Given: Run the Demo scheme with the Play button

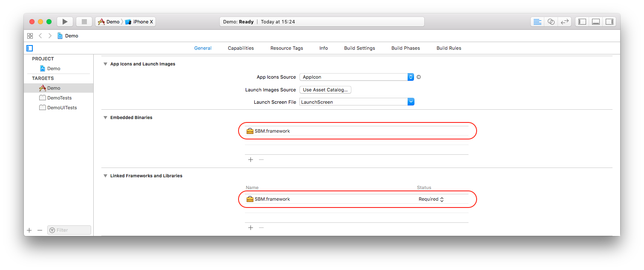Looking at the screenshot, I should (x=65, y=22).
